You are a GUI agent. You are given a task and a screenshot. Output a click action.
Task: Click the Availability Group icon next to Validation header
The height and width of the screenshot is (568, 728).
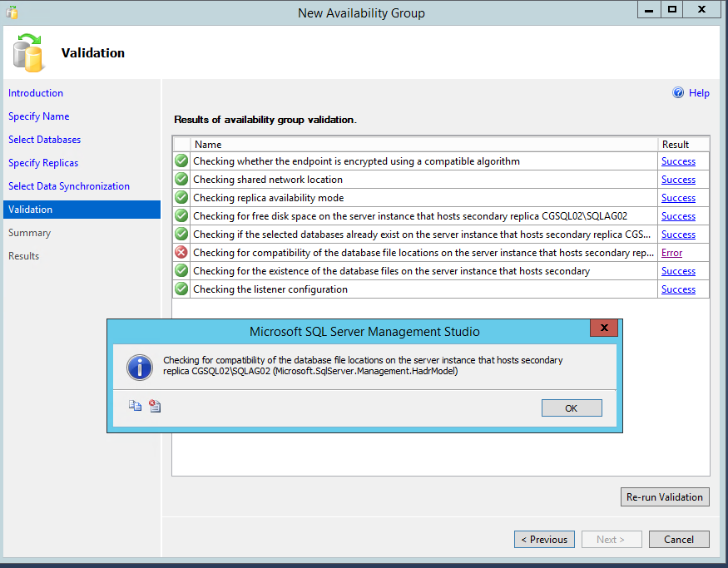[31, 52]
